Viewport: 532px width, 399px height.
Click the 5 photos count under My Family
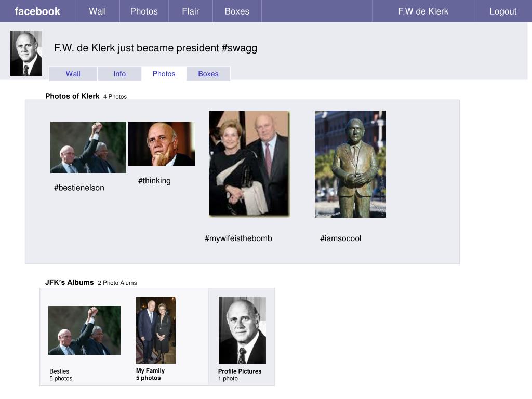tap(148, 378)
